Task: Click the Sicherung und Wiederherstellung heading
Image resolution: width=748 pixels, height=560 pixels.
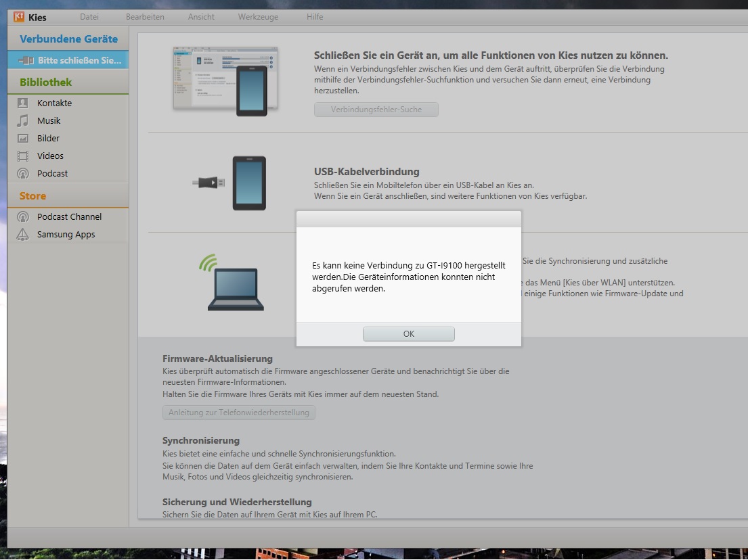Action: (237, 502)
